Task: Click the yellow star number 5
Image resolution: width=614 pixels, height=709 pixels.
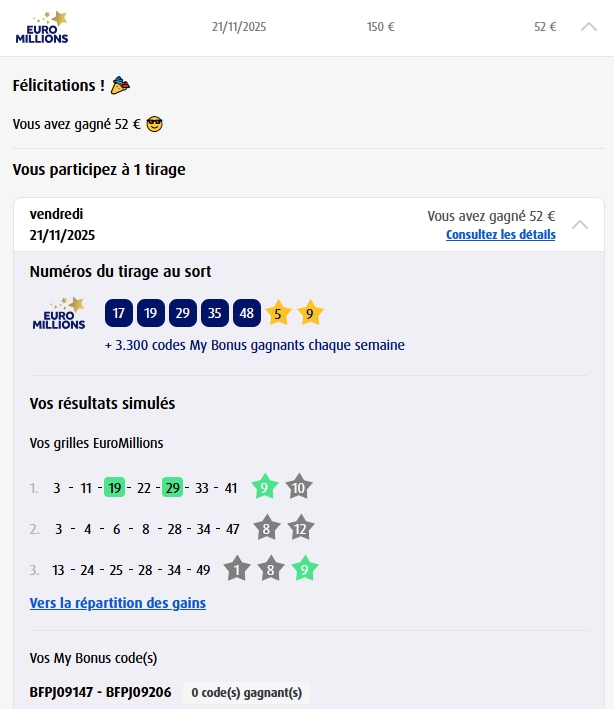Action: 278,313
